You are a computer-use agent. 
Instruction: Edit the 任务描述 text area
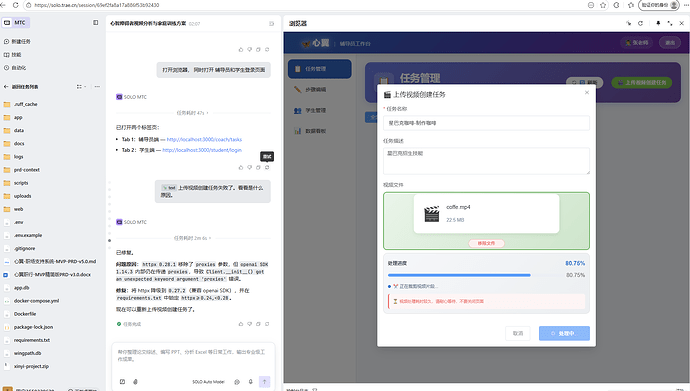click(x=486, y=161)
